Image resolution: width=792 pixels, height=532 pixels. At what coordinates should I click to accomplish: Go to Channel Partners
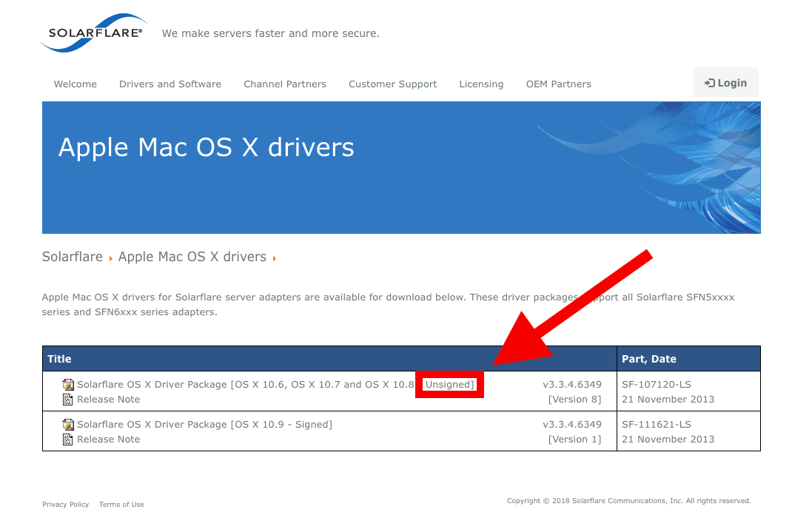[285, 84]
